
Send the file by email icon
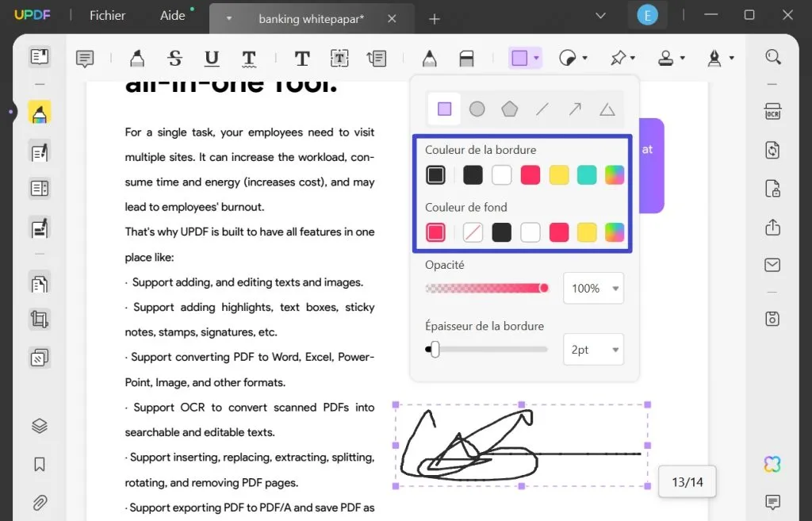click(x=772, y=265)
